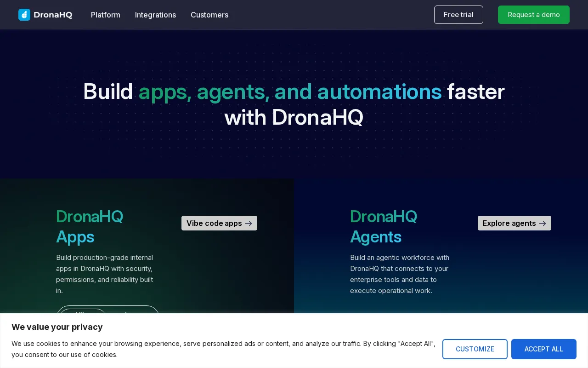Click the 'Build production-grade internal' description text

105,274
